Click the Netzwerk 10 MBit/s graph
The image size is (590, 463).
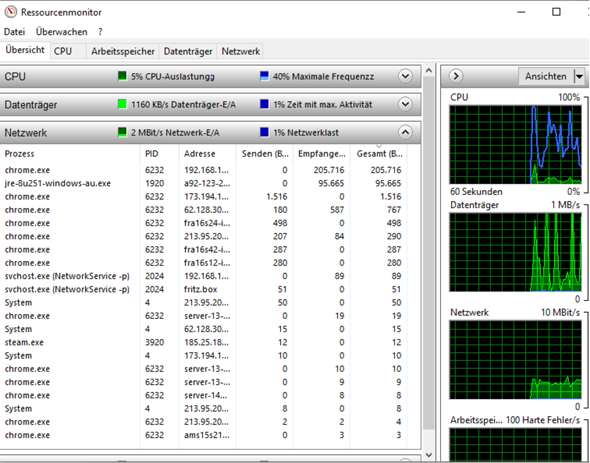[515, 360]
